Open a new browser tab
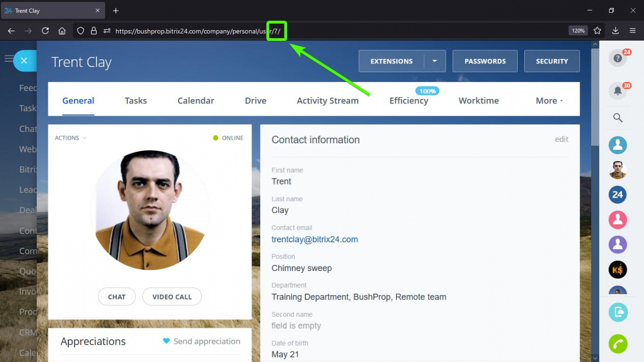The height and width of the screenshot is (362, 644). (116, 11)
